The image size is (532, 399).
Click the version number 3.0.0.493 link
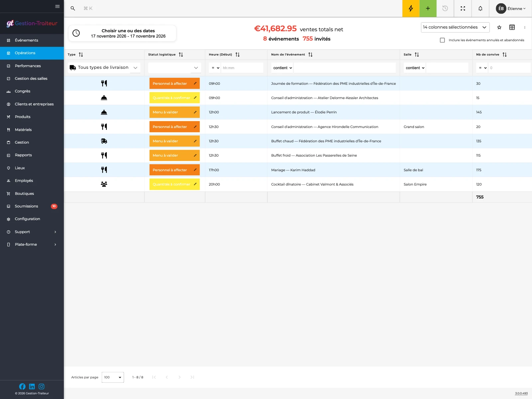click(x=521, y=393)
